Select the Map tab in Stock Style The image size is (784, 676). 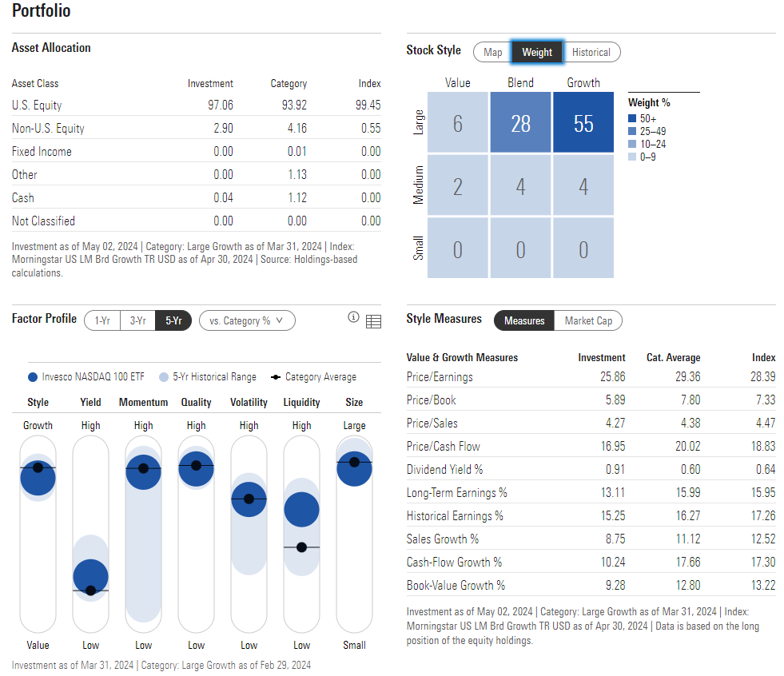click(x=492, y=51)
